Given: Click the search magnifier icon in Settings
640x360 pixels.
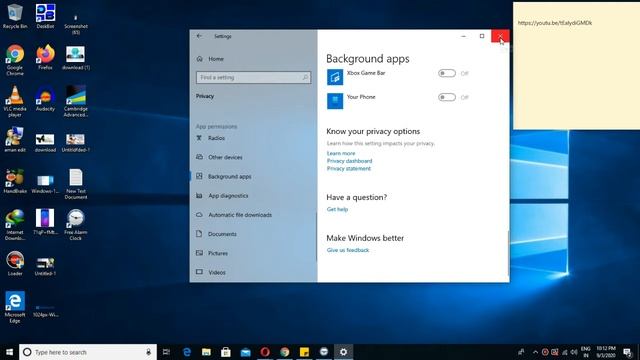Looking at the screenshot, I should point(305,78).
